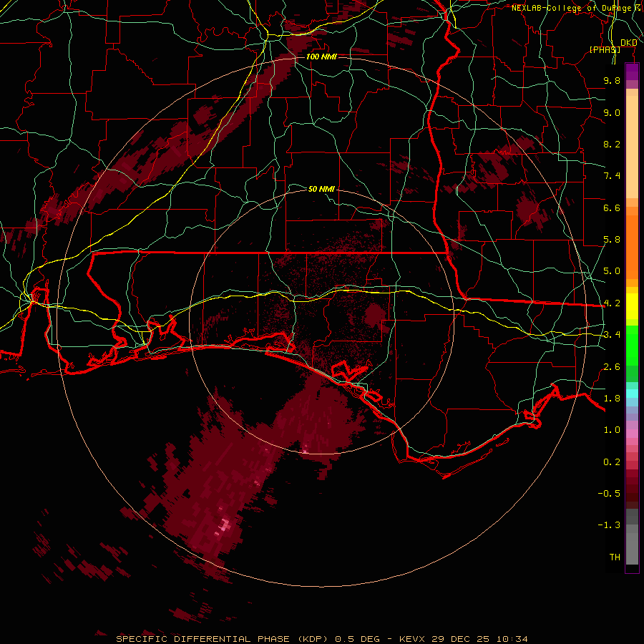Click the cyan segment of the color bar
This screenshot has width=644, height=644.
click(632, 394)
